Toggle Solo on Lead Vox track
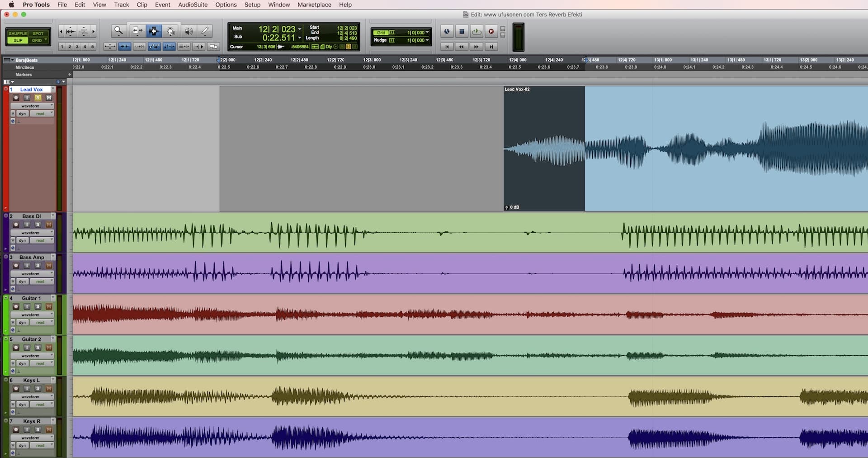The image size is (868, 458). click(x=38, y=98)
